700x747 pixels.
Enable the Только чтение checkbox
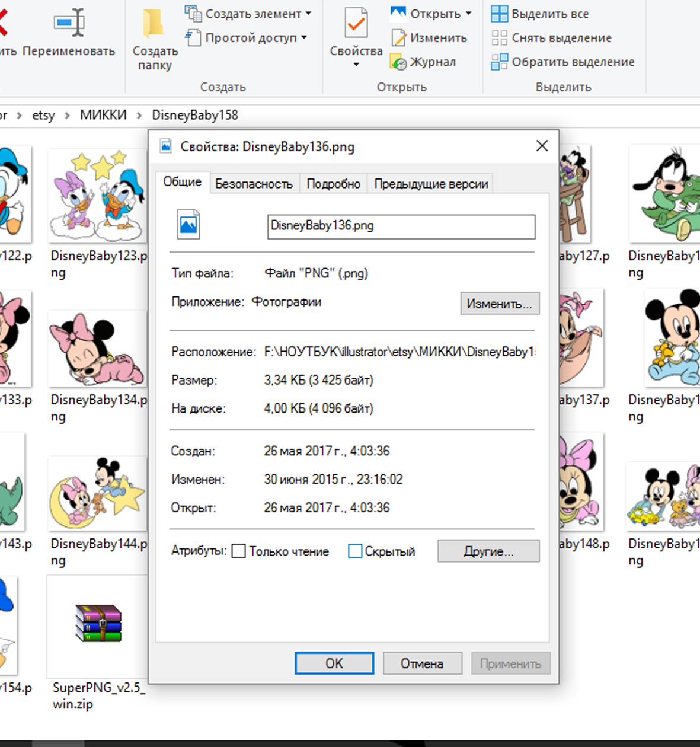238,551
